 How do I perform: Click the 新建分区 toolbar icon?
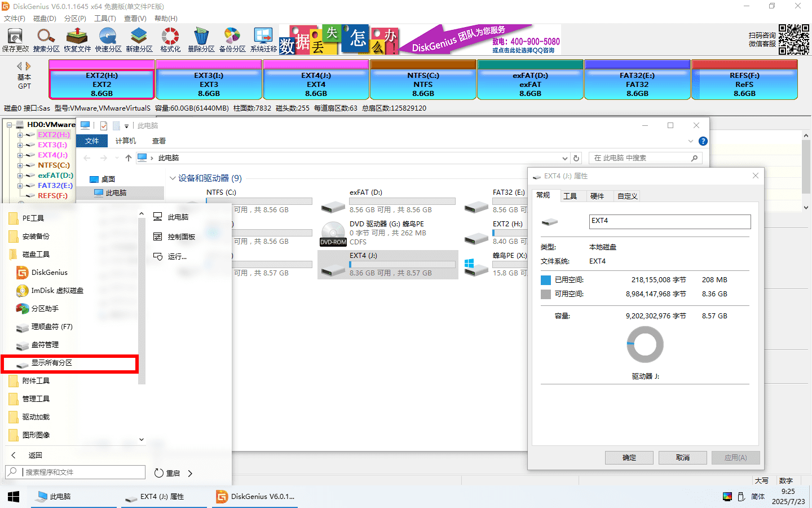click(139, 40)
